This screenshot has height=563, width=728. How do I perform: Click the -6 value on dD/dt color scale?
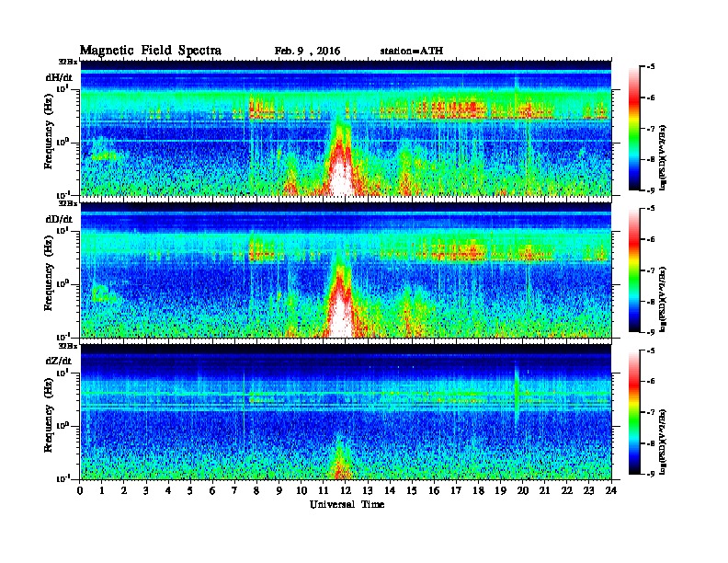point(651,239)
